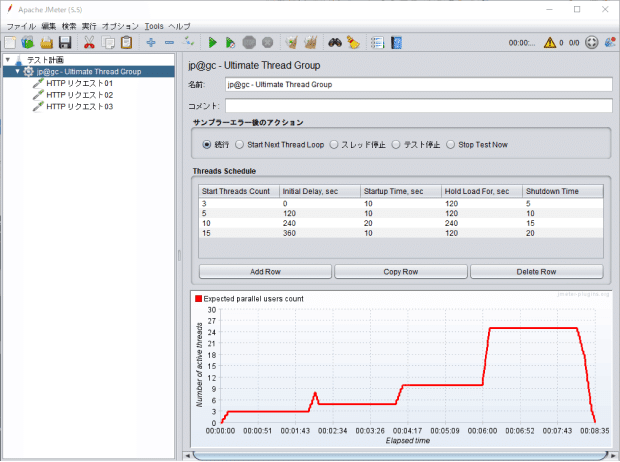Open the templates icon

coord(28,42)
